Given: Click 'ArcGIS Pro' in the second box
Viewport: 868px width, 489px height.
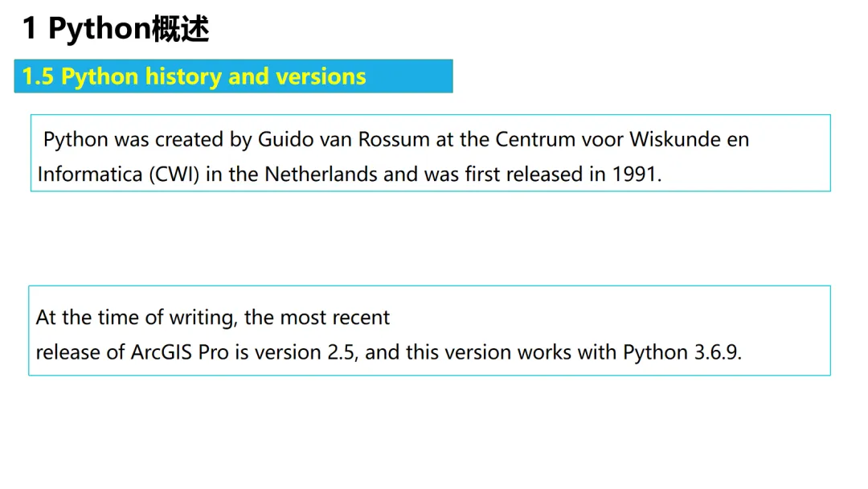Looking at the screenshot, I should [179, 352].
